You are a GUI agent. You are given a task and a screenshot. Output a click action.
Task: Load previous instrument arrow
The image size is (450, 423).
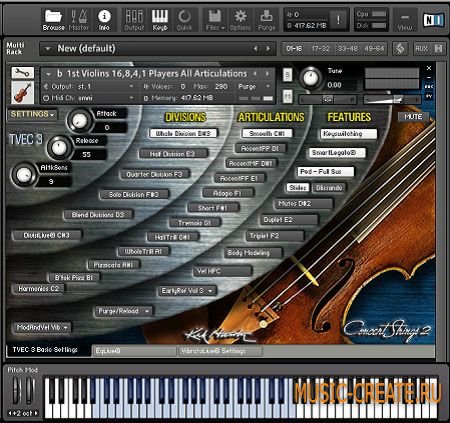[x=255, y=73]
